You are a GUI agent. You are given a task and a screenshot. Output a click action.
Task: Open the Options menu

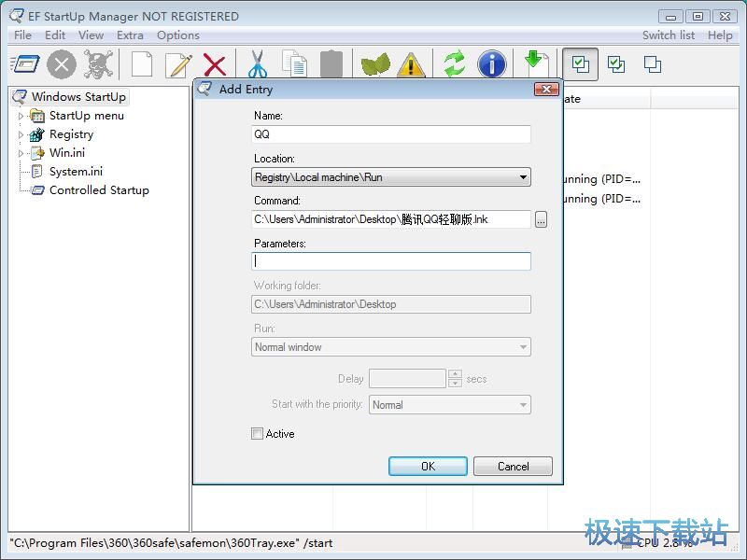[178, 35]
